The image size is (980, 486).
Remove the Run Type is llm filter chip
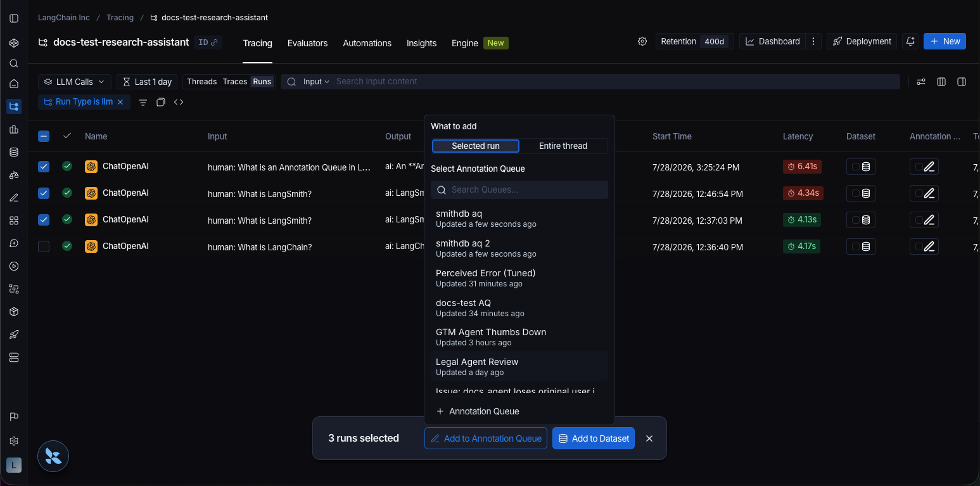[120, 102]
